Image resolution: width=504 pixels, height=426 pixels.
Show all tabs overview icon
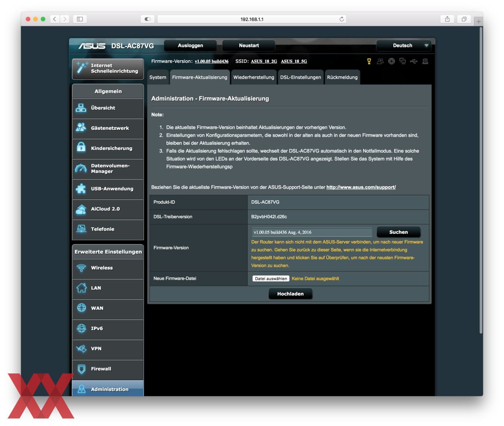click(464, 19)
